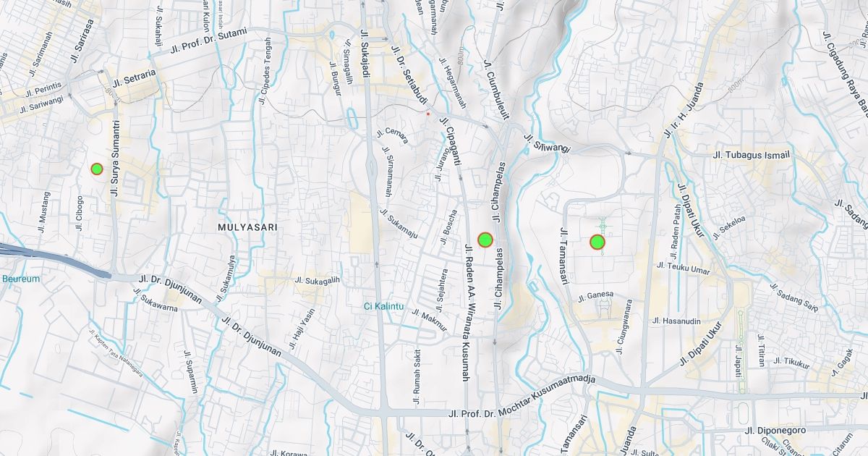Click the Jl. Teuku Umar label
The width and height of the screenshot is (868, 456).
[684, 268]
